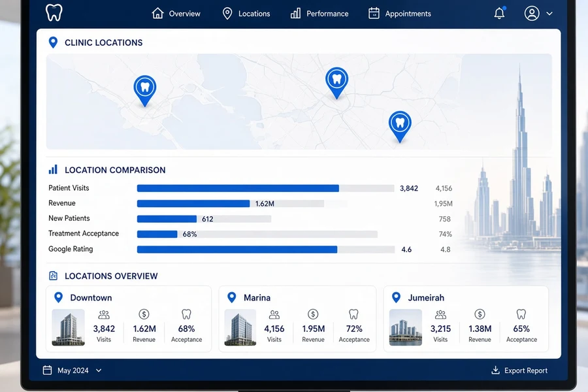588x392 pixels.
Task: Click the 72% Acceptance value in Marina card
Action: coord(354,329)
